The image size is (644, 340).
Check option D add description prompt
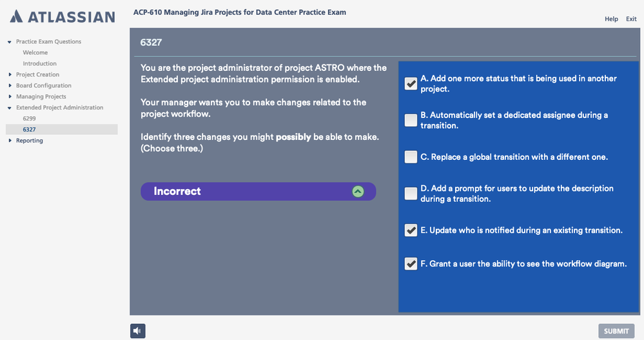coord(411,194)
